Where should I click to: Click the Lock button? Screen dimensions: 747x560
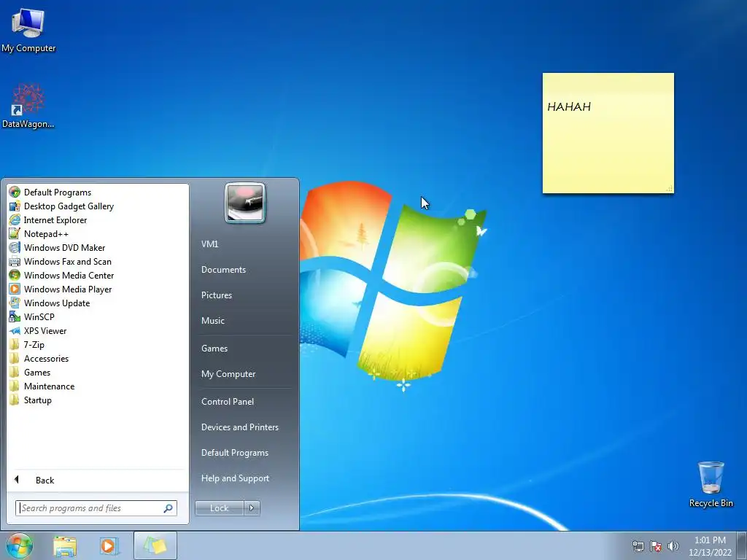[219, 508]
